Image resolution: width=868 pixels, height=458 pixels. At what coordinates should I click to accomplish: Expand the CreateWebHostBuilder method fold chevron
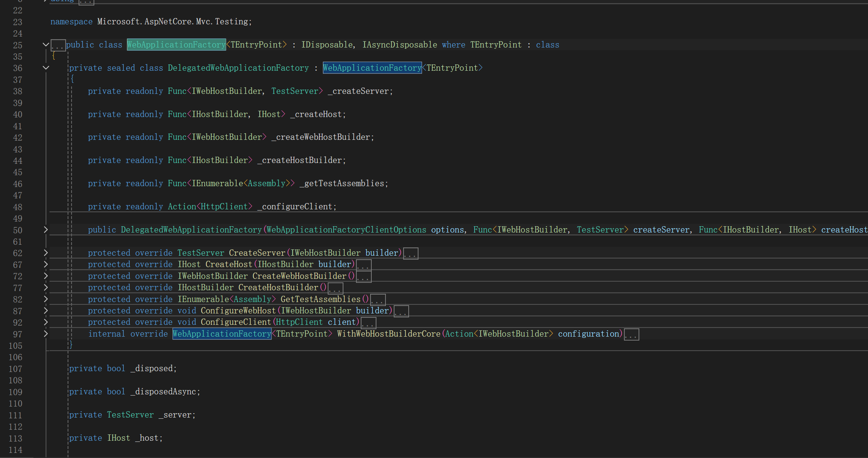(x=46, y=276)
